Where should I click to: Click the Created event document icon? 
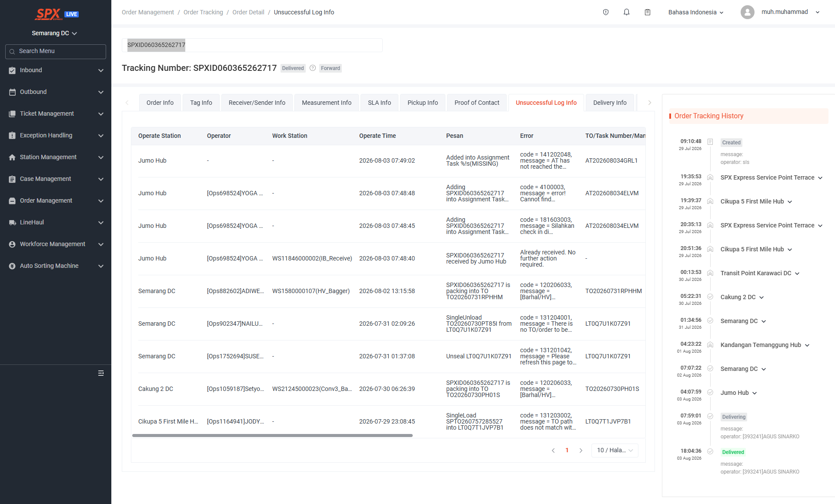pos(710,142)
